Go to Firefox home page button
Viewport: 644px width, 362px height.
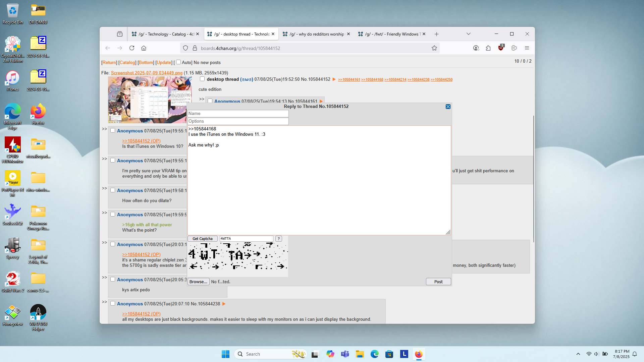point(144,48)
